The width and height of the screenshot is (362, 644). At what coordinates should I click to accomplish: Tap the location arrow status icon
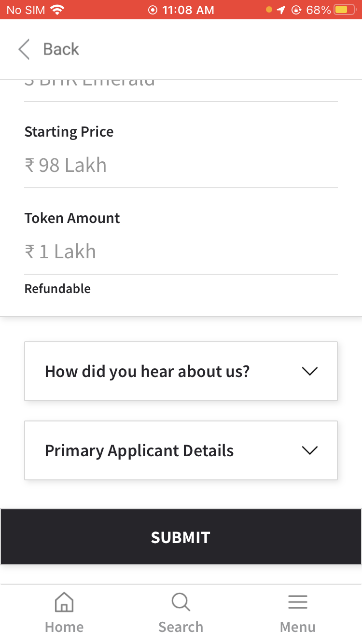click(281, 10)
